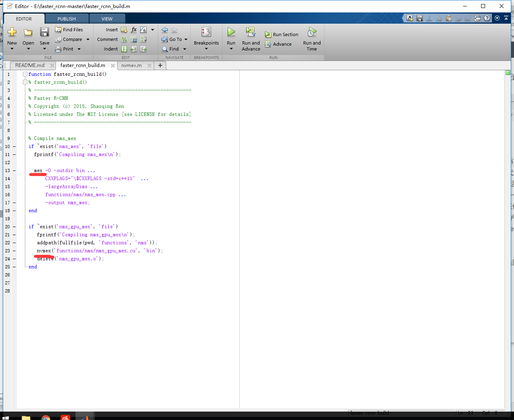Select the Insert Function (fx) icon
Viewport: 514px width, 420px height.
pos(134,29)
